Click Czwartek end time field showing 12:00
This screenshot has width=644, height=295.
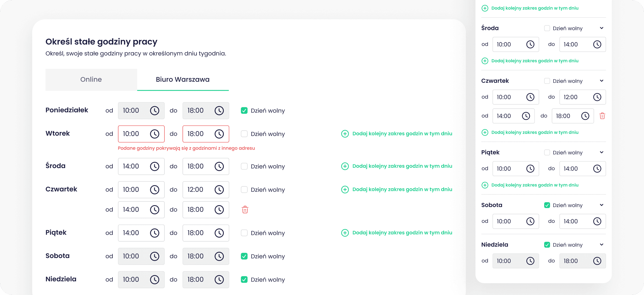[x=199, y=190]
